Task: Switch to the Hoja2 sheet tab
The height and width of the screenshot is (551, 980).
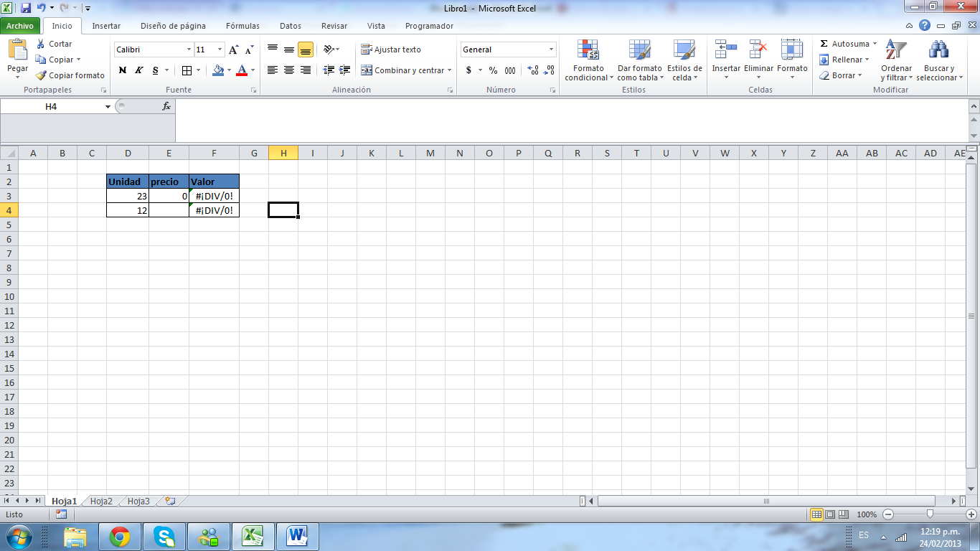Action: coord(101,501)
